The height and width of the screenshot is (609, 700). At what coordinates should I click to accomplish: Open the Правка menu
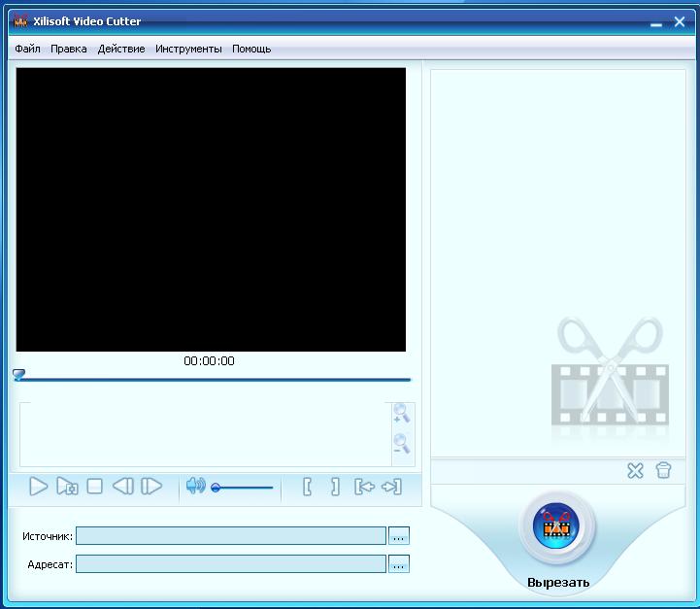pos(69,49)
